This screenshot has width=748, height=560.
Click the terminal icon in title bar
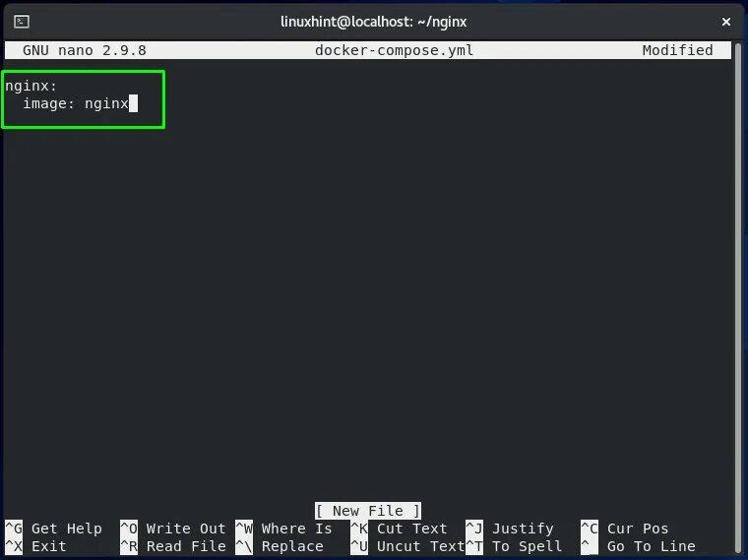click(22, 22)
